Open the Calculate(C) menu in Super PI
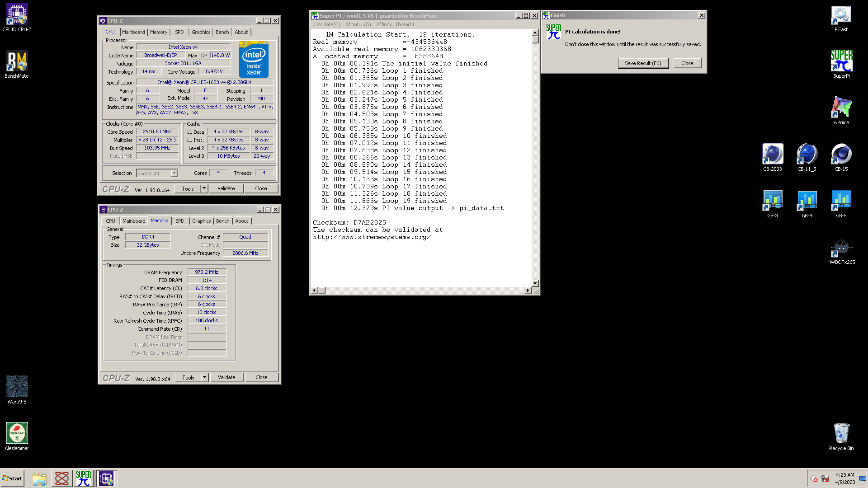Viewport: 868px width, 488px height. (x=326, y=24)
